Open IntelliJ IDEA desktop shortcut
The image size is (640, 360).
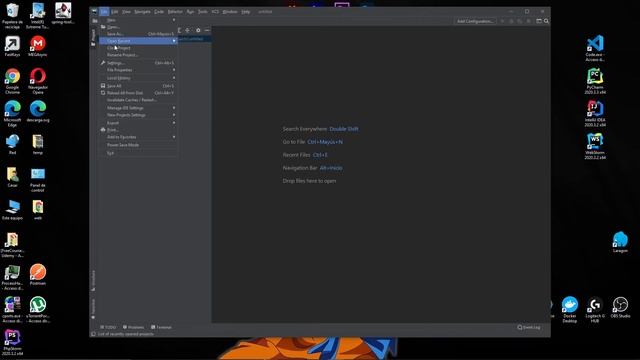click(595, 114)
